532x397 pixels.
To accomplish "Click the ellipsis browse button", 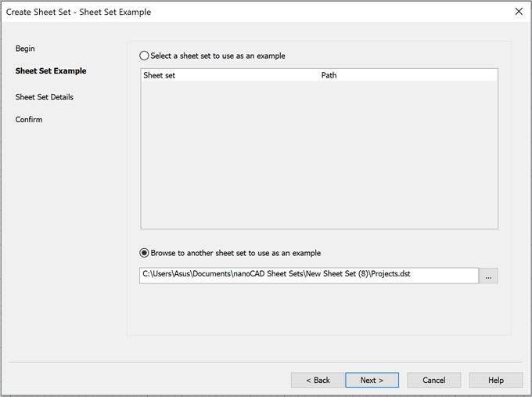I will tap(488, 276).
